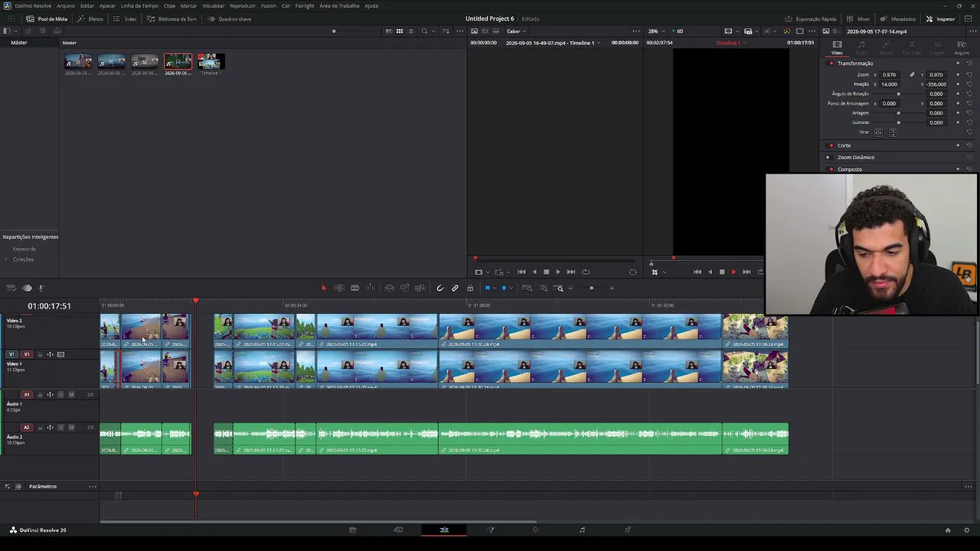Mute the Áudio 2 track

(71, 427)
